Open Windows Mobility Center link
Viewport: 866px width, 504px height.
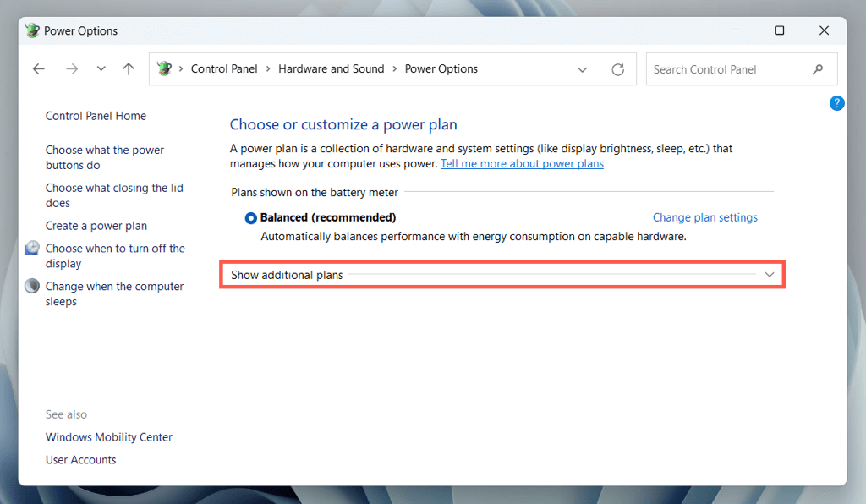108,437
